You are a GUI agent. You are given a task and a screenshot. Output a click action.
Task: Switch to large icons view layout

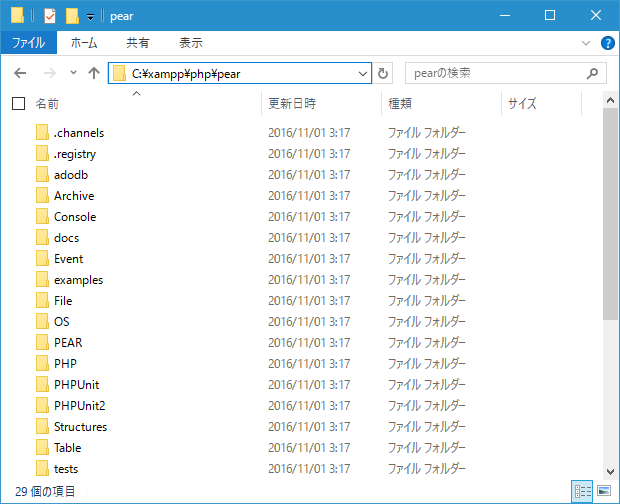pyautogui.click(x=604, y=491)
